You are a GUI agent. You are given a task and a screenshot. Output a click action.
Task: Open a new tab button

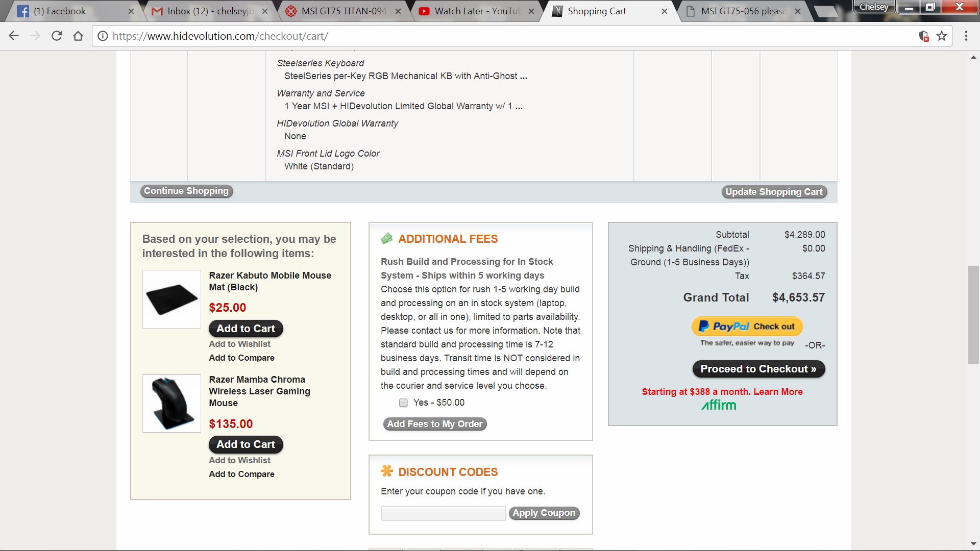825,12
